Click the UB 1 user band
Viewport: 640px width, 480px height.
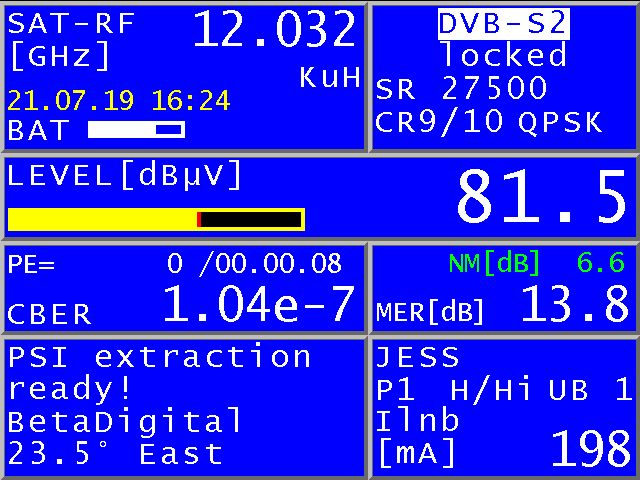coord(590,390)
